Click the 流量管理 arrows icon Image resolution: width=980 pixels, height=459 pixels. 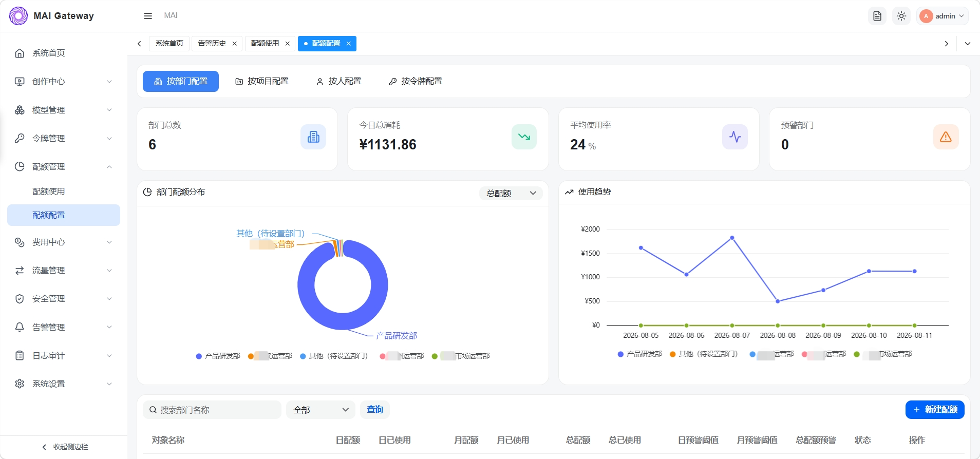[x=20, y=271]
